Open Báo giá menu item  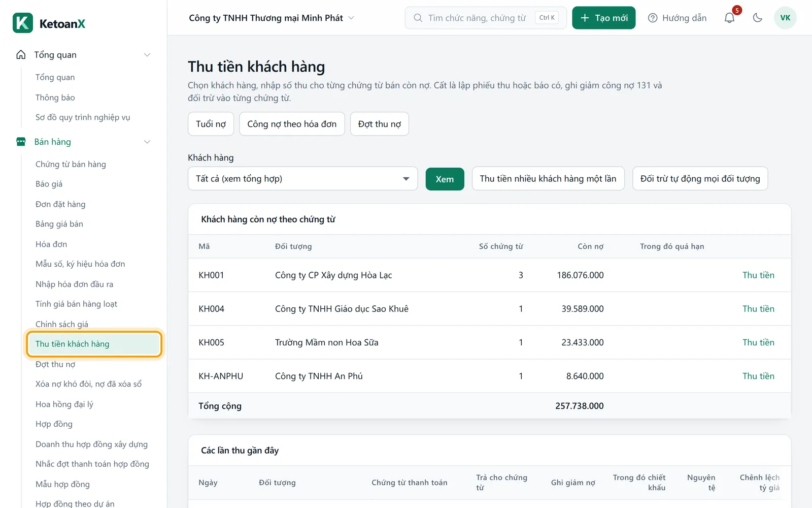coord(49,184)
